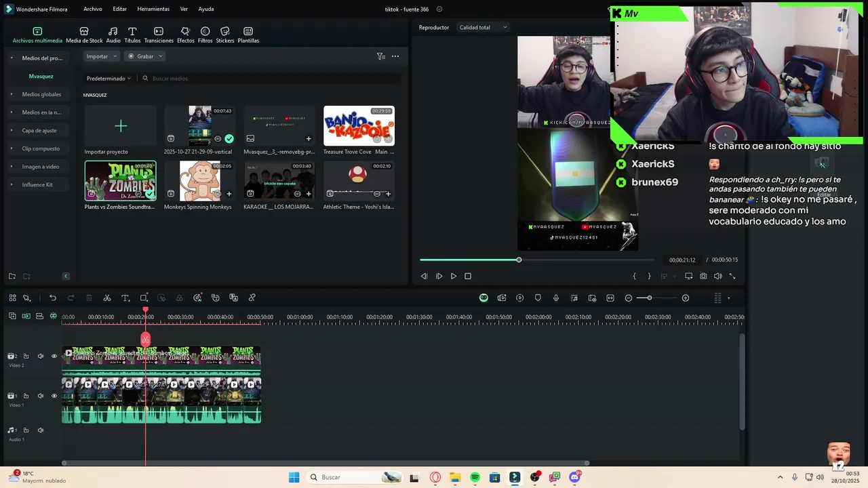Toggle auto ripple link on timeline
This screenshot has width=868, height=488.
click(x=26, y=317)
